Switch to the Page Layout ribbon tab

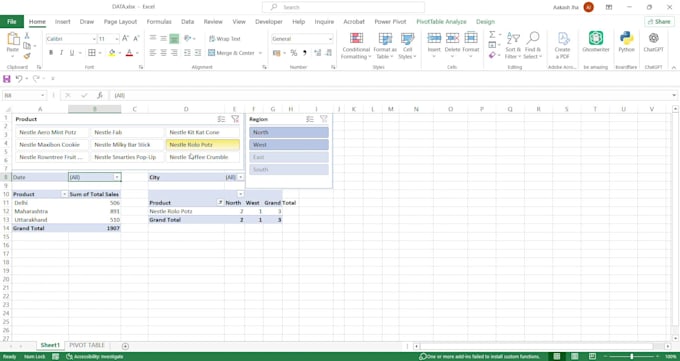[x=120, y=21]
